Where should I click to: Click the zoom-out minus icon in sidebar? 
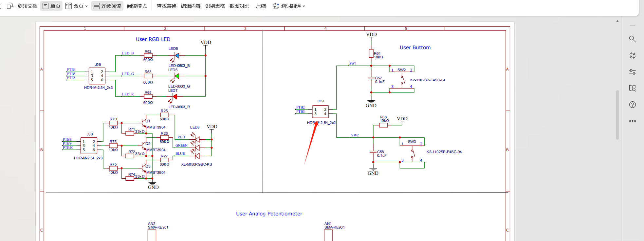click(632, 26)
